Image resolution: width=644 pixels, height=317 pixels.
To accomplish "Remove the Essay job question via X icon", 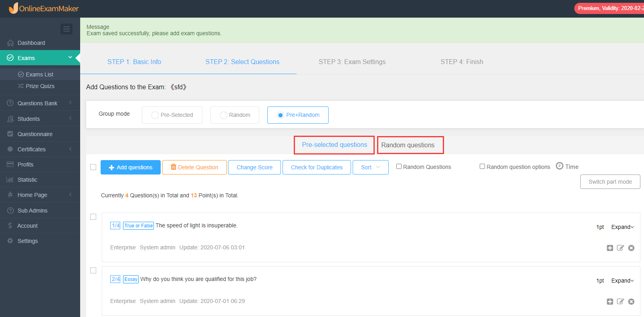I will 631,301.
